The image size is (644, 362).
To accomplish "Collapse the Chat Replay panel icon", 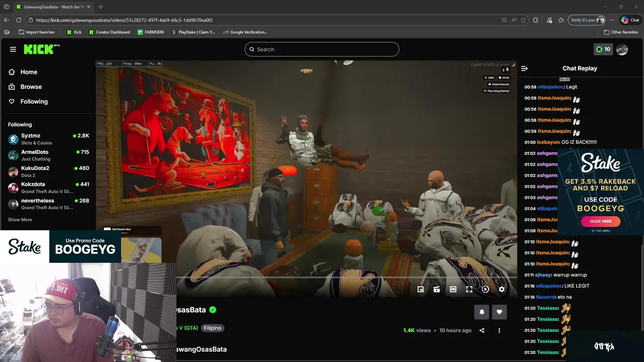I will pyautogui.click(x=524, y=68).
